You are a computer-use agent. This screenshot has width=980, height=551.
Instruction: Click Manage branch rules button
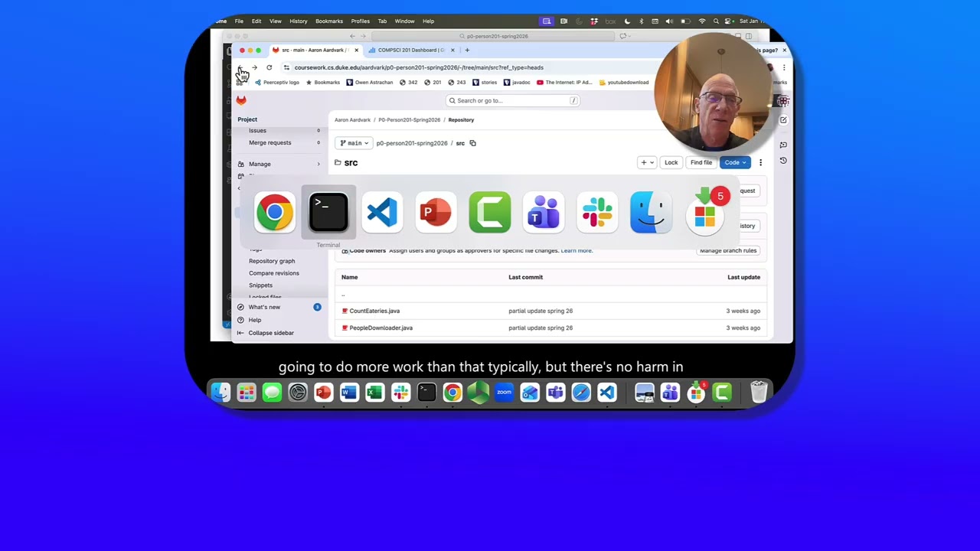728,250
